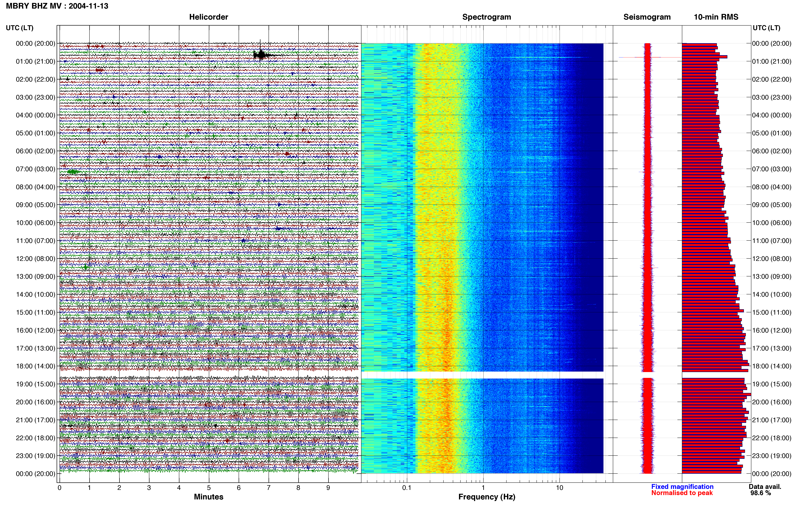Click right-axis time label 14:00 (10:00)
Screen dimensions: 812x508
tap(772, 294)
